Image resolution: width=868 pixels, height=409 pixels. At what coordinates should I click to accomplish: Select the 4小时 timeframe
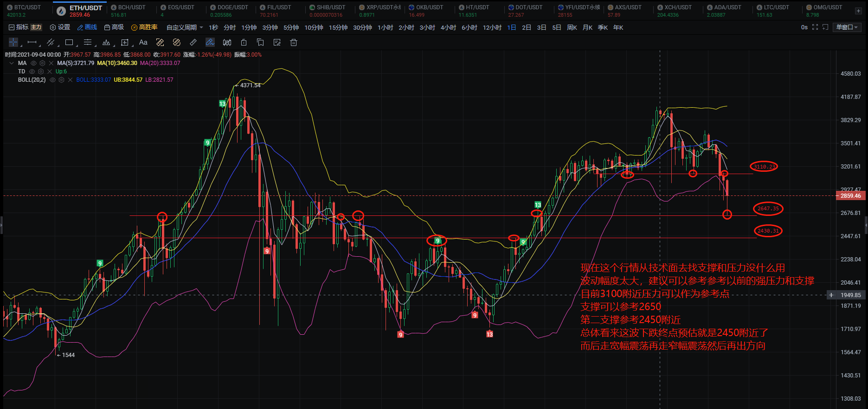(x=448, y=28)
